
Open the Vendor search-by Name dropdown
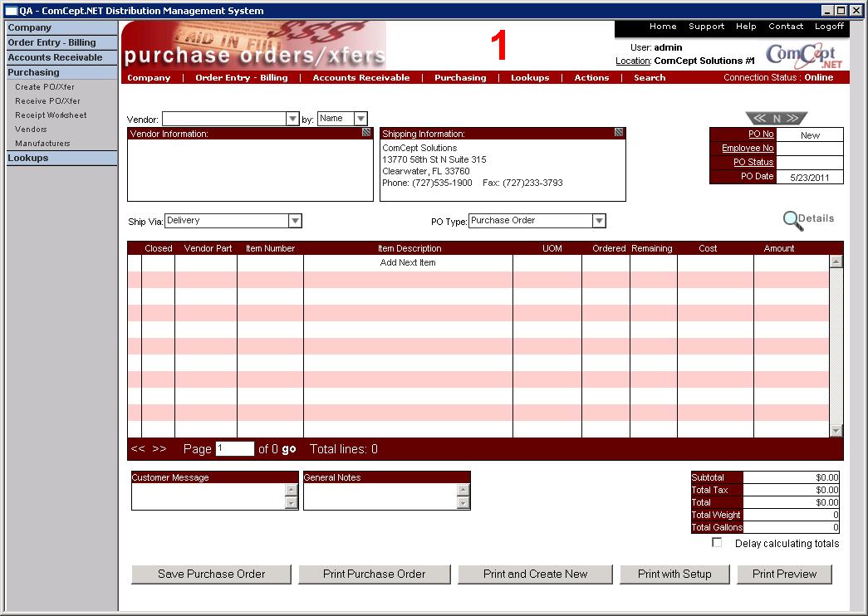tap(360, 120)
